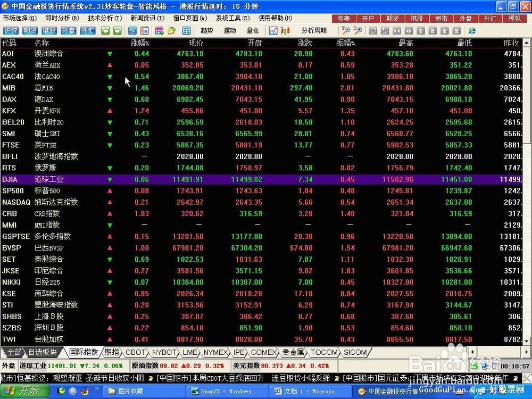Click the yellow folder toolbar icon
Viewport: 532px width, 399px height.
171,31
